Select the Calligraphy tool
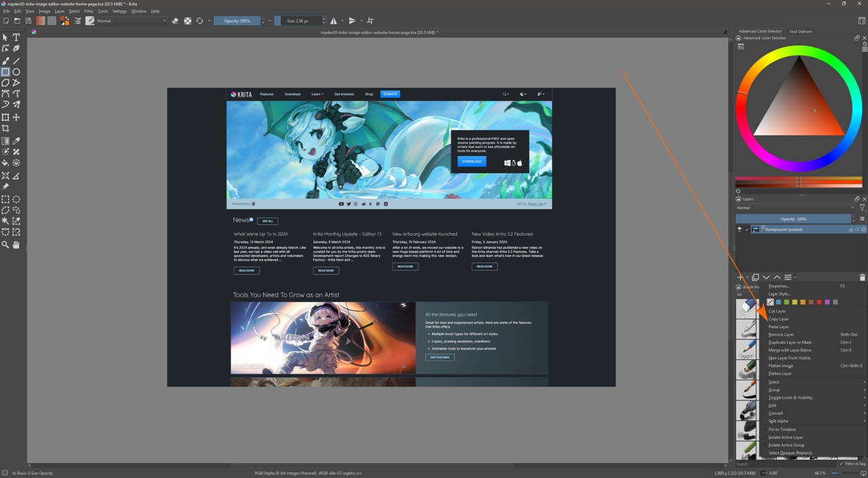Screen dimensions: 868x478 16,49
